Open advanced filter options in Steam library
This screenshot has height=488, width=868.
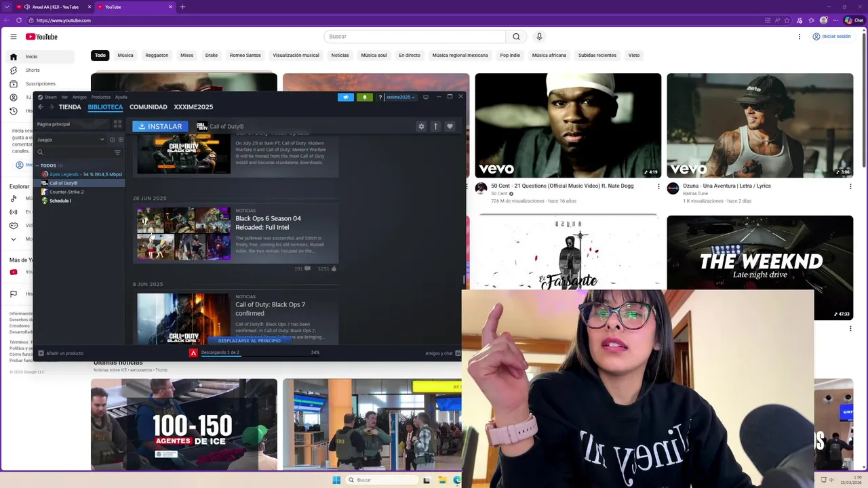(x=117, y=152)
